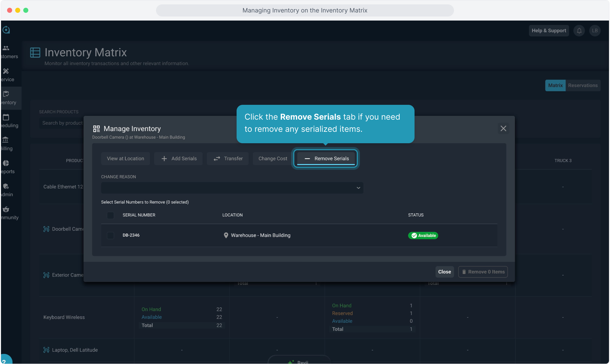Dismiss the Manage Inventory dialog with X

coord(503,128)
